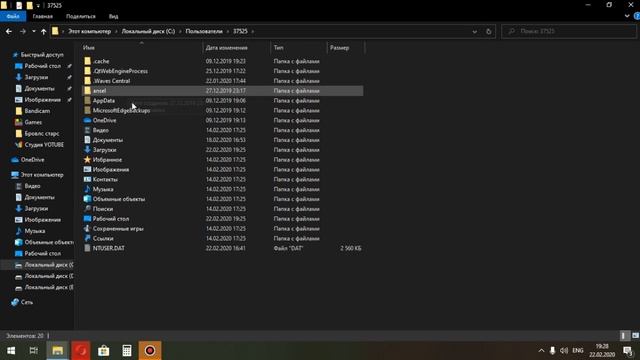The image size is (640, 360).
Task: Select the NTUSER.DAT file
Action: [x=108, y=248]
